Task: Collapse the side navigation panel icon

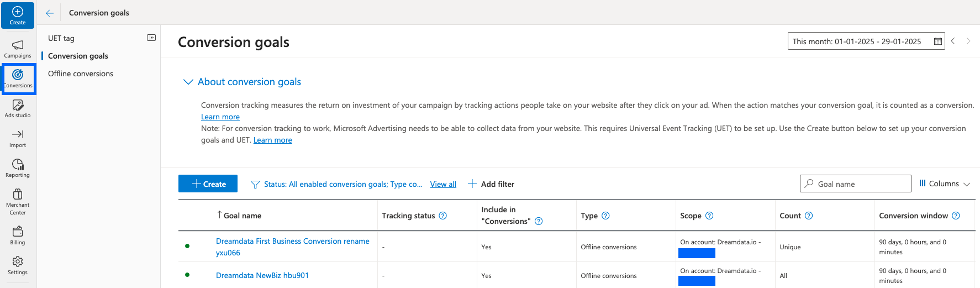Action: coord(151,38)
